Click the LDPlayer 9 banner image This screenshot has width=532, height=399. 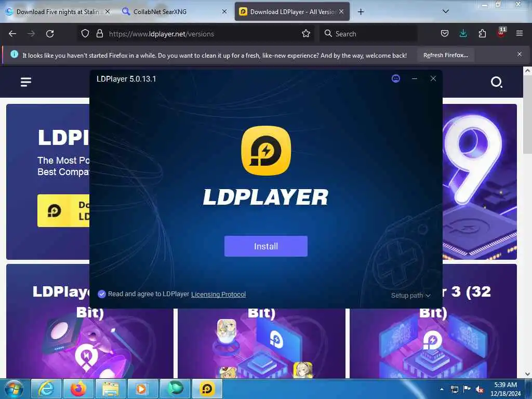click(480, 182)
